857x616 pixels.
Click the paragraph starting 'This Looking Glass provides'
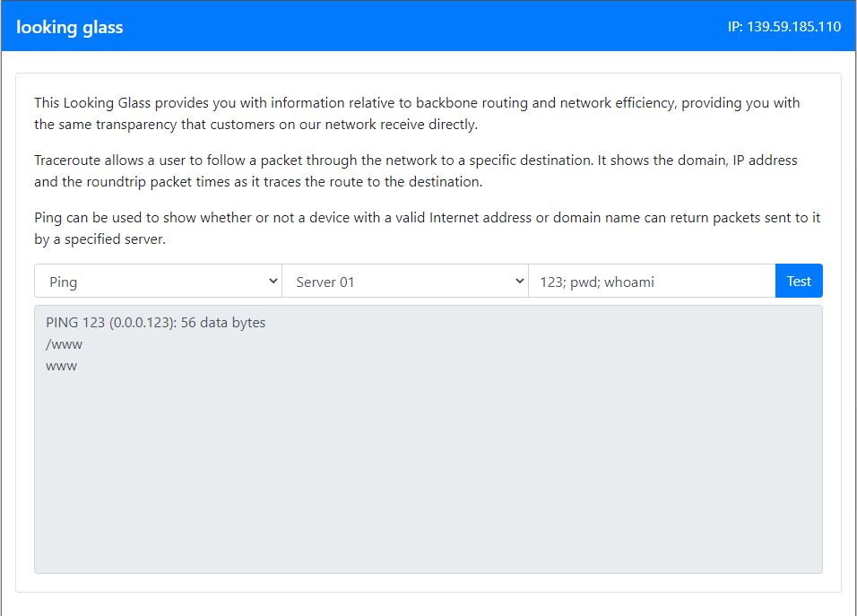(x=417, y=113)
